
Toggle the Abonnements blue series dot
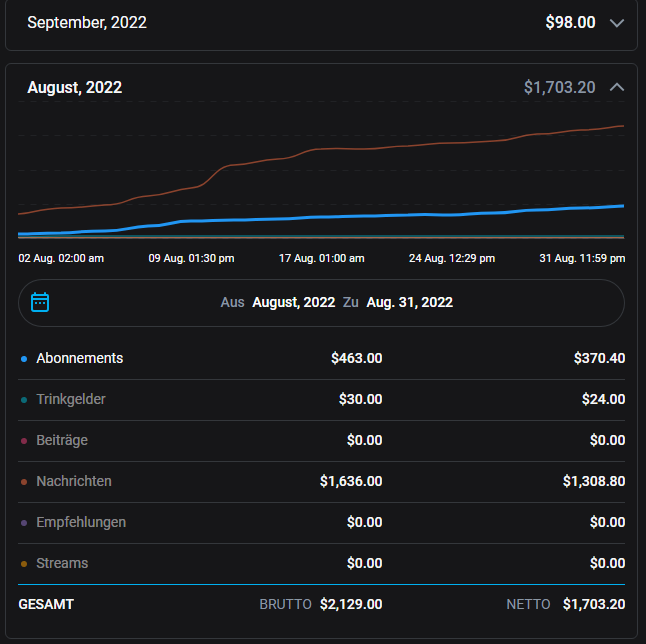pos(23,358)
